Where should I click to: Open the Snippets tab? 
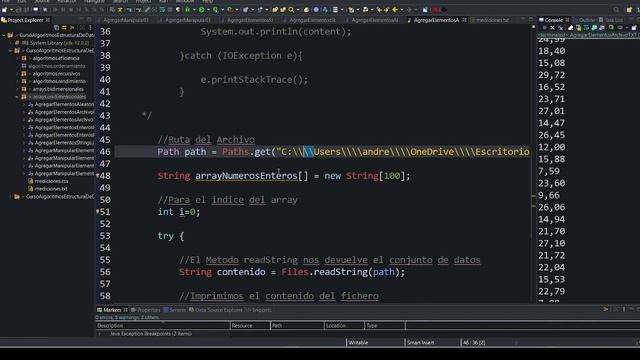pyautogui.click(x=259, y=310)
